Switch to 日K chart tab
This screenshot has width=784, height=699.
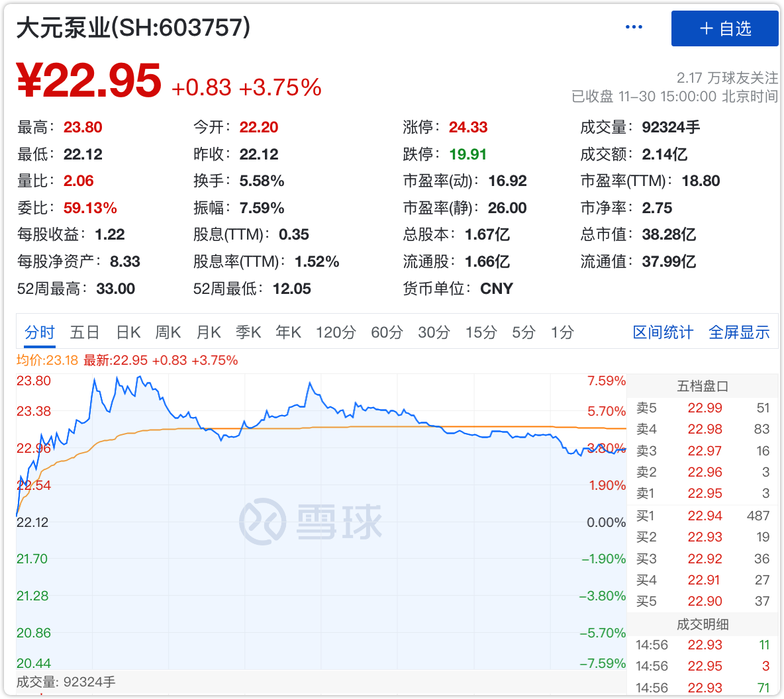pos(128,332)
